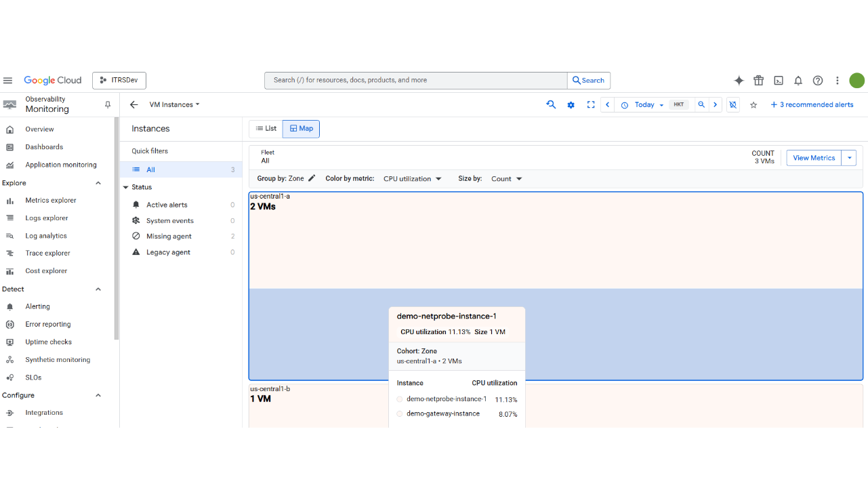The image size is (868, 488).
Task: Open the Today time range dropdown
Action: coord(644,104)
